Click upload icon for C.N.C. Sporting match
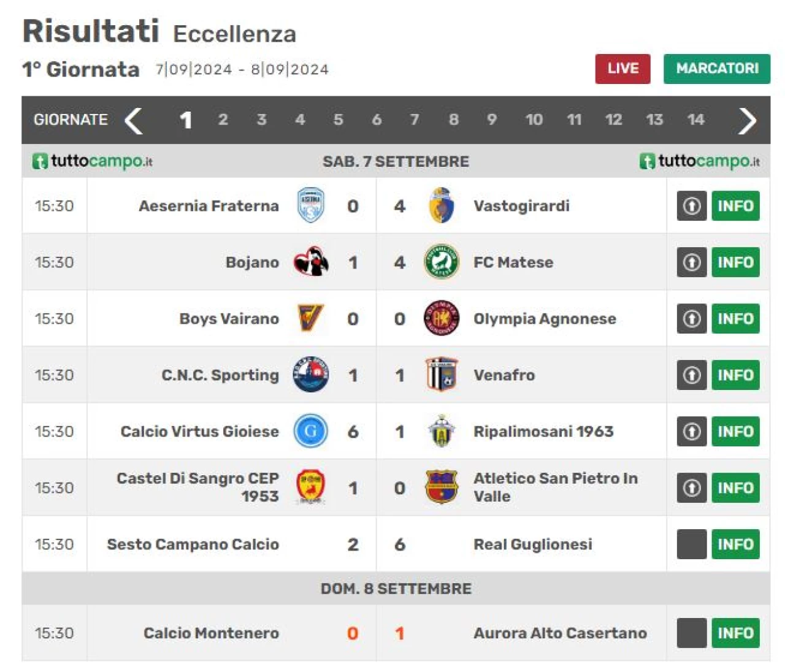Viewport: 785px width, 672px height. [692, 375]
